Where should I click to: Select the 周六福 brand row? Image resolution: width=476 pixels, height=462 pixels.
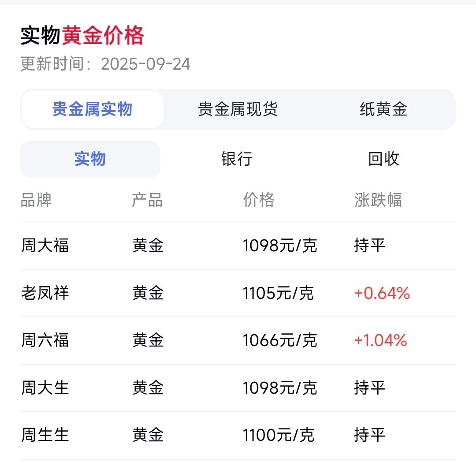[x=238, y=341]
